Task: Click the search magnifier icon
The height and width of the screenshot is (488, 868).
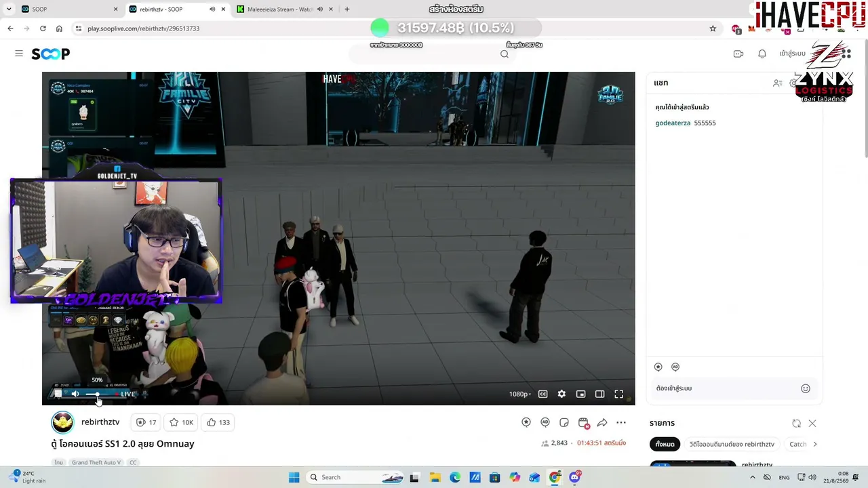Action: pos(505,54)
